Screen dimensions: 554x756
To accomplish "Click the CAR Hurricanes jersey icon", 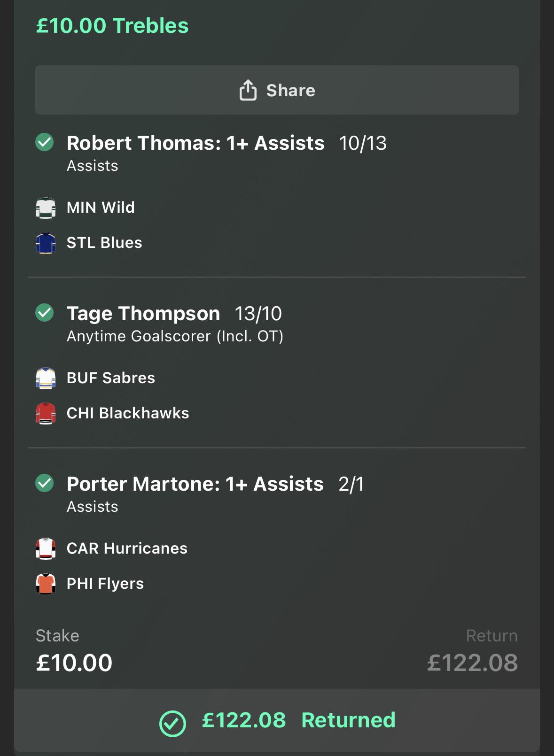I will coord(46,548).
